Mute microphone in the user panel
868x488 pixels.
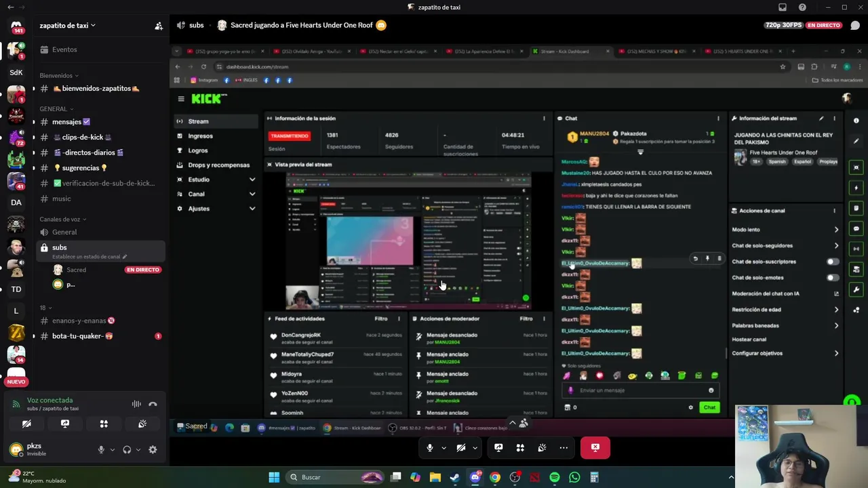click(101, 449)
